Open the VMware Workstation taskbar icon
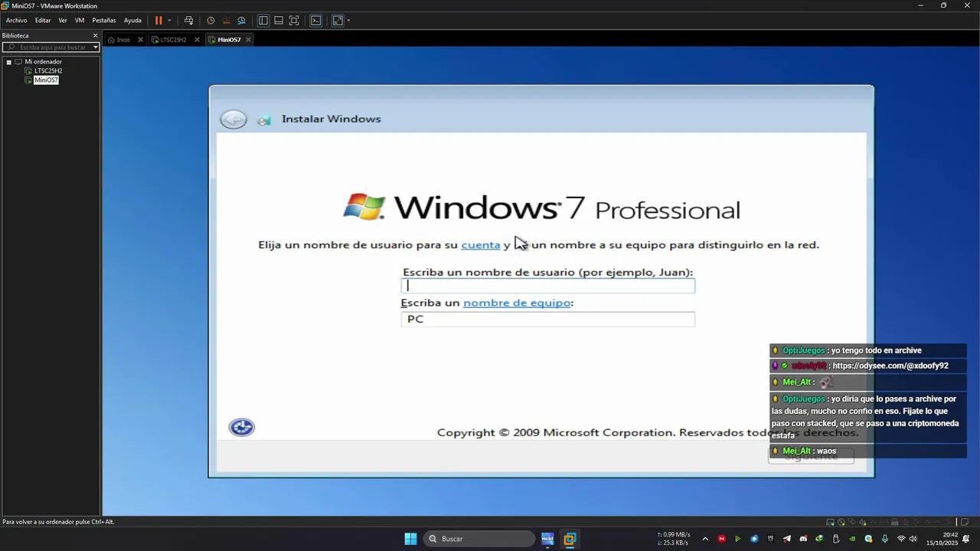980x551 pixels. (570, 539)
